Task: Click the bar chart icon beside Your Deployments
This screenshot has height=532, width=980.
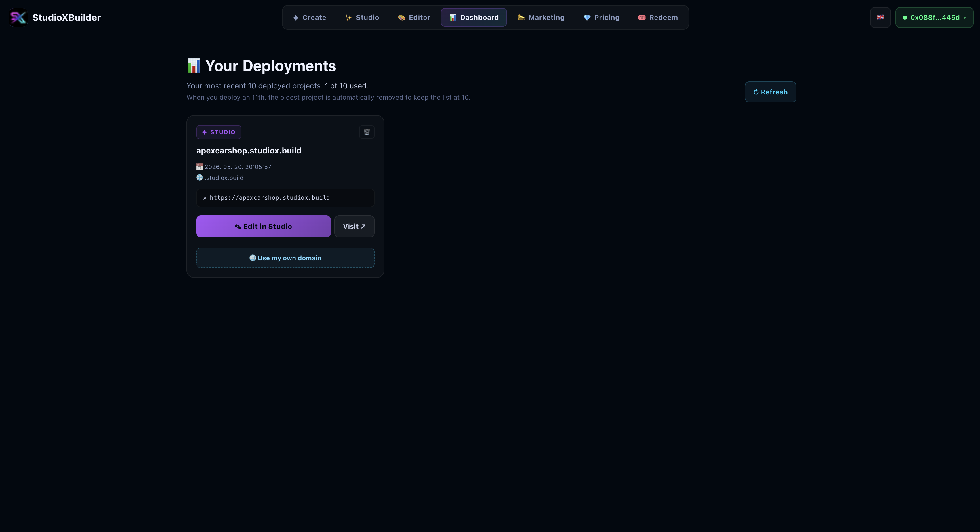Action: [194, 65]
